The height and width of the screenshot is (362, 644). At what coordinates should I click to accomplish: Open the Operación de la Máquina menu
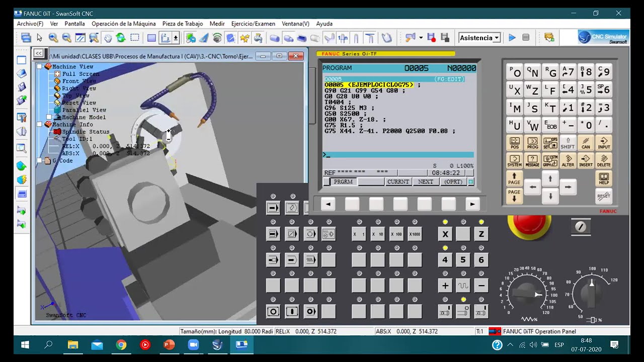tap(124, 24)
